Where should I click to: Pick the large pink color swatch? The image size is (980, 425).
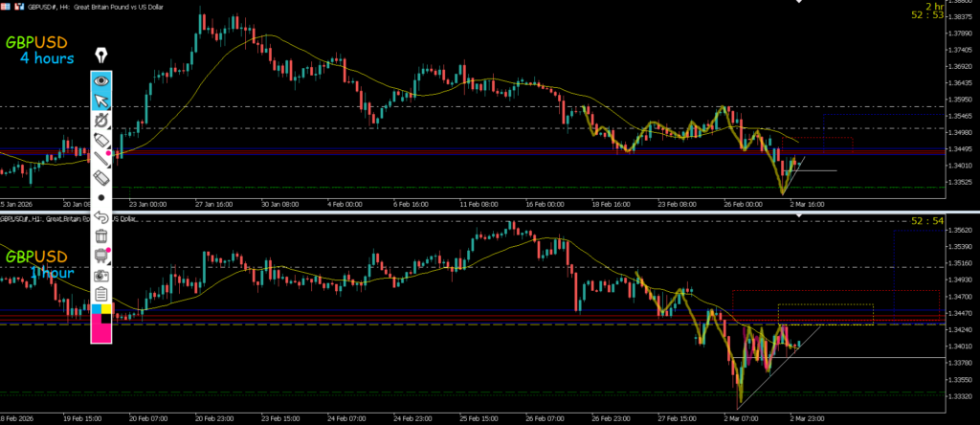[100, 331]
